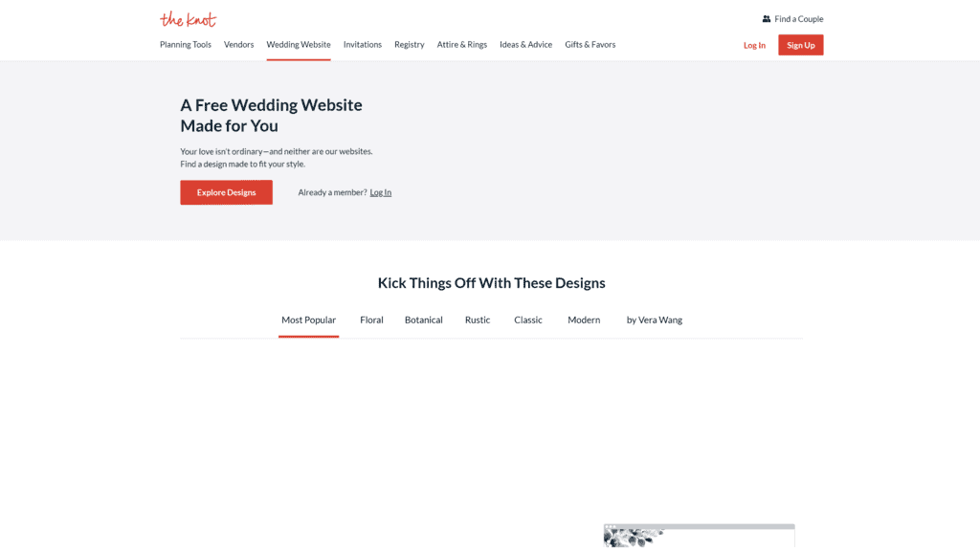The height and width of the screenshot is (551, 980).
Task: Open Attire & Rings menu
Action: pyautogui.click(x=462, y=44)
